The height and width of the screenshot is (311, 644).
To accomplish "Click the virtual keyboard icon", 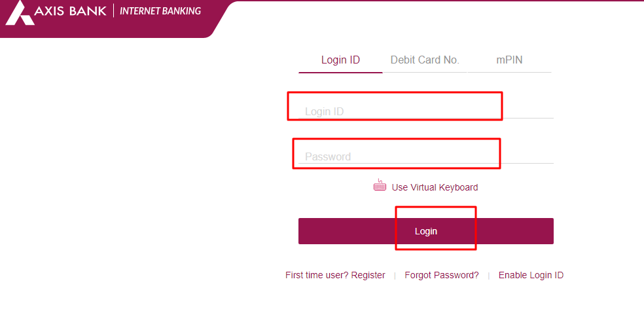I will (380, 185).
